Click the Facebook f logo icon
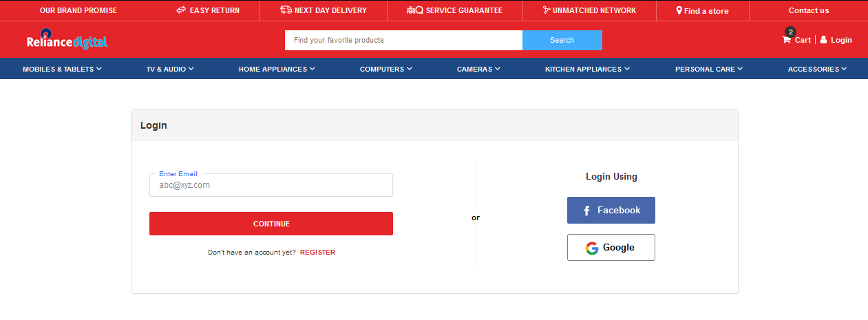The height and width of the screenshot is (320, 868). [586, 211]
